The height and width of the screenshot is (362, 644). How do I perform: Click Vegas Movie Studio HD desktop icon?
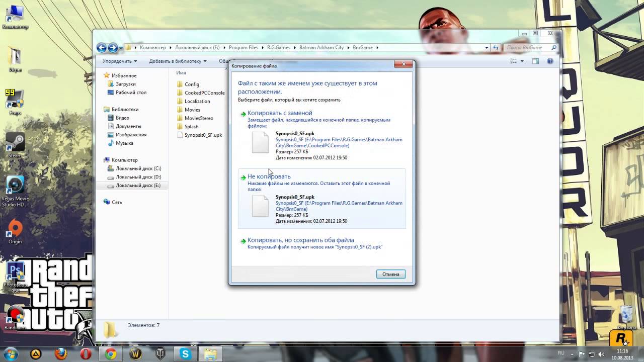(x=15, y=192)
